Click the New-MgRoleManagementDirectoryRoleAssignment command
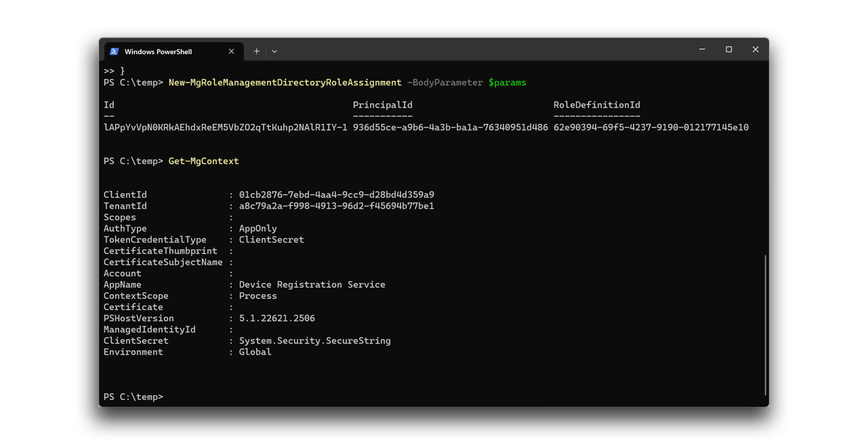 [x=285, y=83]
